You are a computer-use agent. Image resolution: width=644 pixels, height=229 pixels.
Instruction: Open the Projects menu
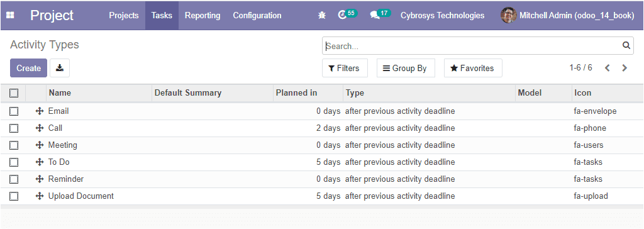tap(124, 16)
